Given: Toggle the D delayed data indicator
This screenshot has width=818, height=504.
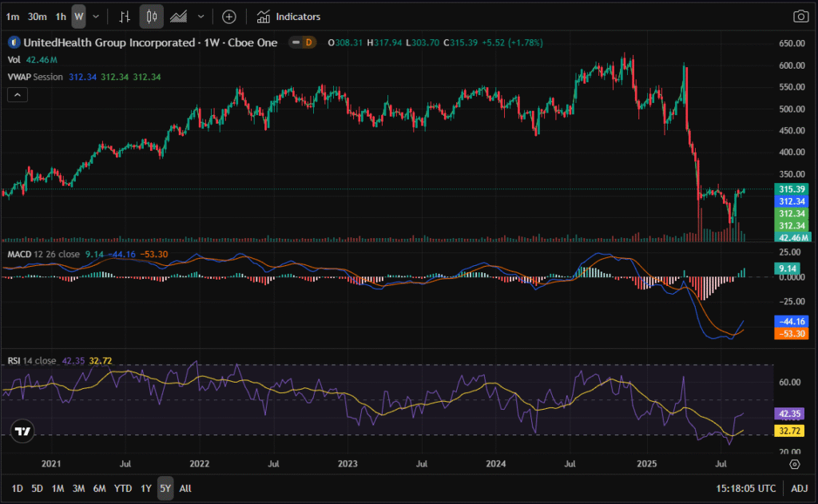Looking at the screenshot, I should coord(308,42).
